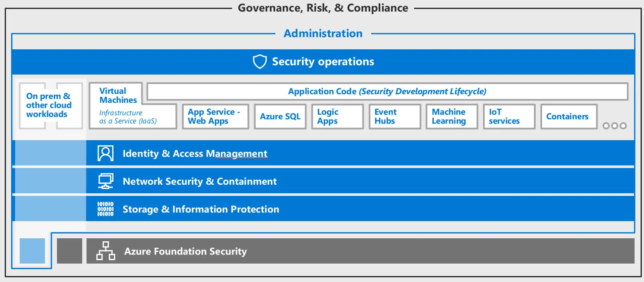Click the small dark gray square swatch
Screen dimensions: 644x282
click(x=69, y=251)
